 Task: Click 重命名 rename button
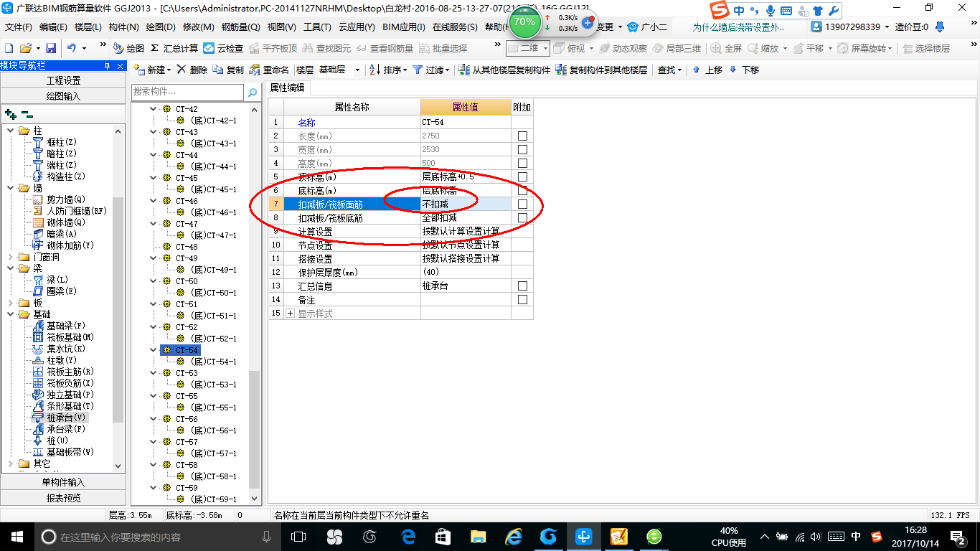(x=269, y=70)
